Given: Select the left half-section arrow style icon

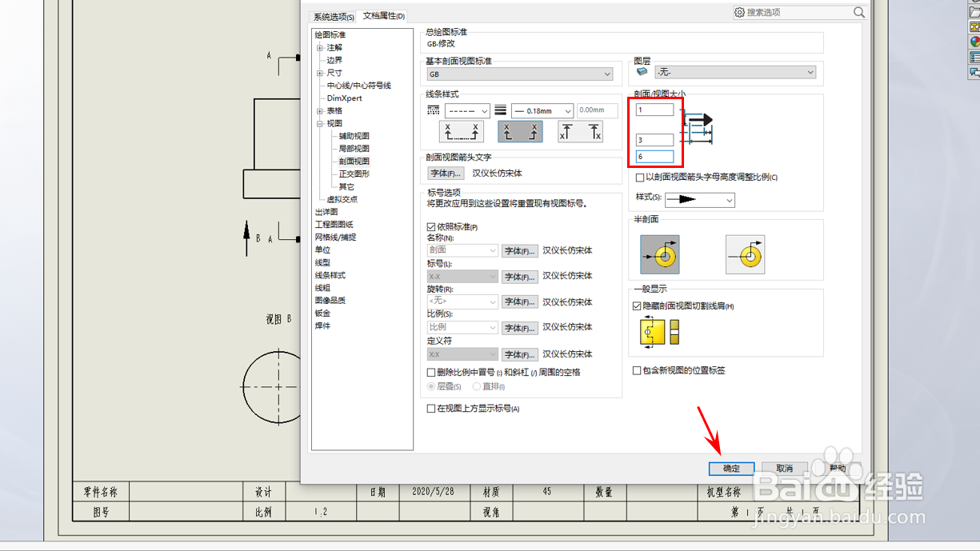Looking at the screenshot, I should tap(658, 254).
